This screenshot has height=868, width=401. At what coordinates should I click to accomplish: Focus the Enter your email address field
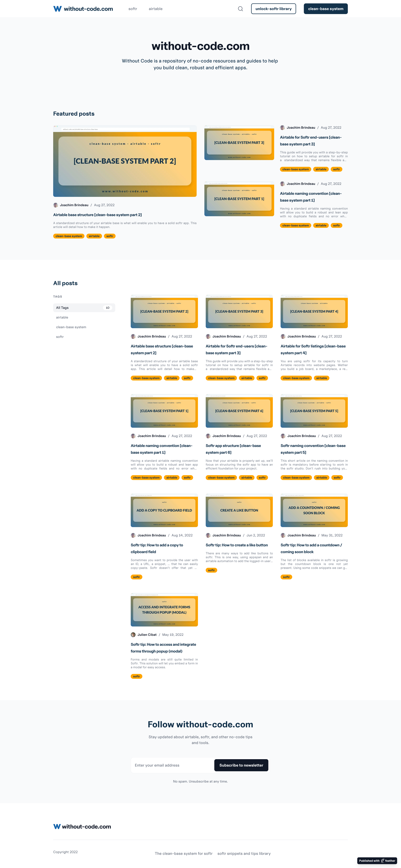coord(173,765)
